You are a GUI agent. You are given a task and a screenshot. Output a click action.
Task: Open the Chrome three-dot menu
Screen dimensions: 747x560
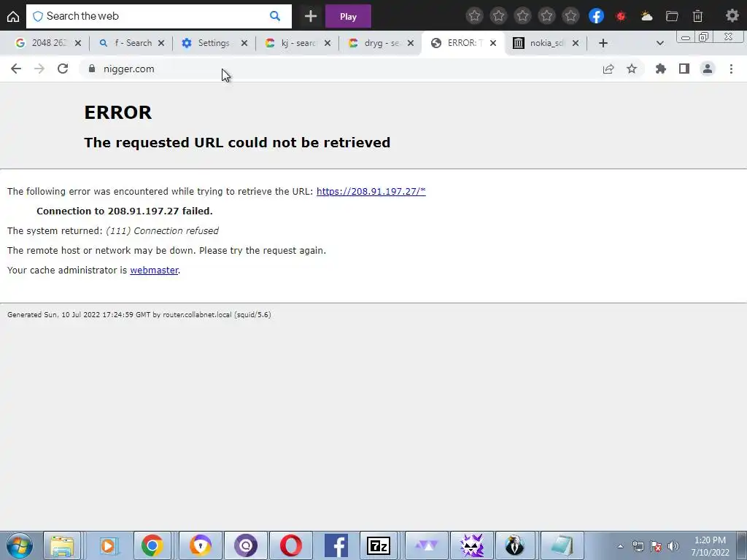point(731,69)
